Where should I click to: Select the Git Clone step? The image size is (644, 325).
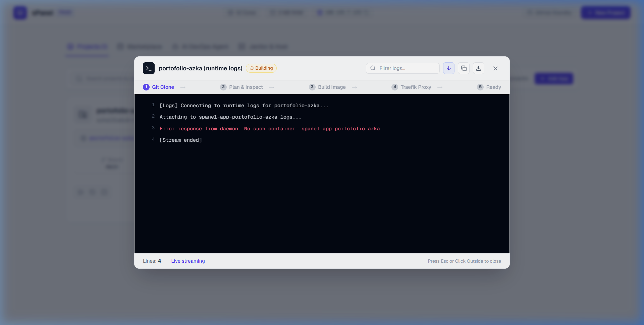click(159, 87)
